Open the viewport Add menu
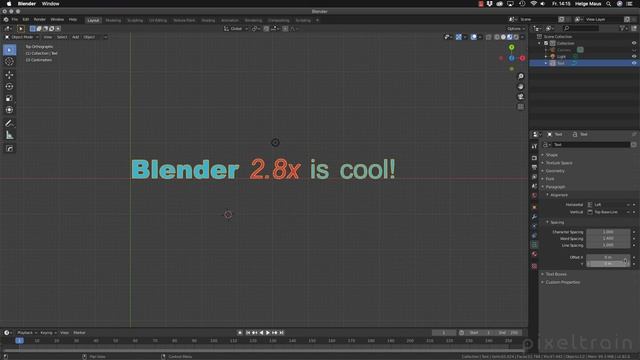The height and width of the screenshot is (360, 640). (76, 37)
